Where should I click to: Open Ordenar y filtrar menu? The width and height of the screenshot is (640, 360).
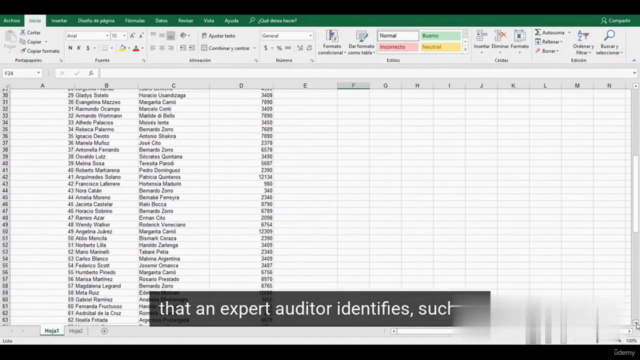[583, 42]
